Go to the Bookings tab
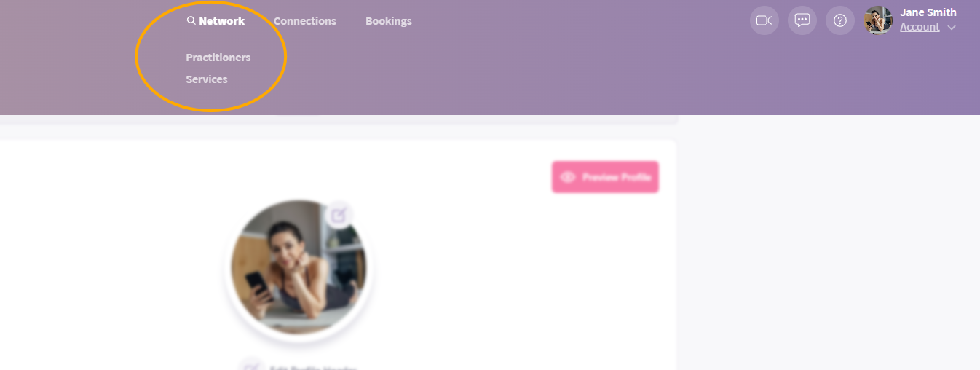The width and height of the screenshot is (980, 370). [389, 21]
